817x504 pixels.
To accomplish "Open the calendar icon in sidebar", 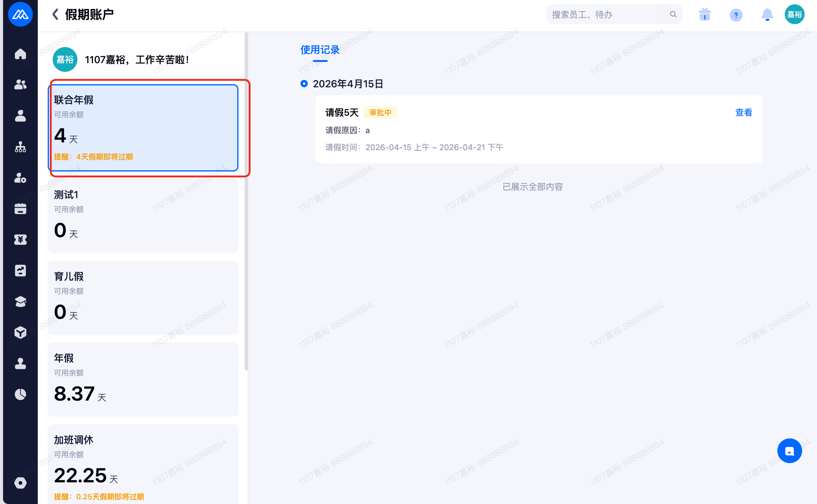I will (x=20, y=209).
